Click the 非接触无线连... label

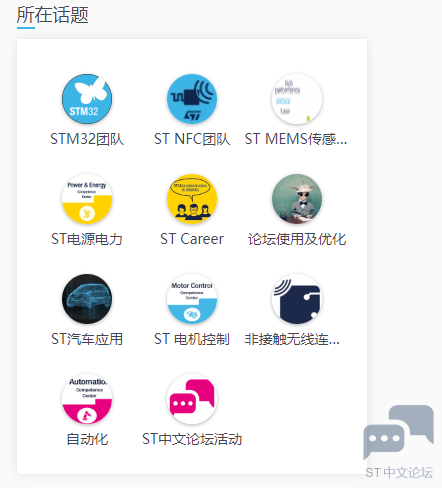pyautogui.click(x=292, y=339)
